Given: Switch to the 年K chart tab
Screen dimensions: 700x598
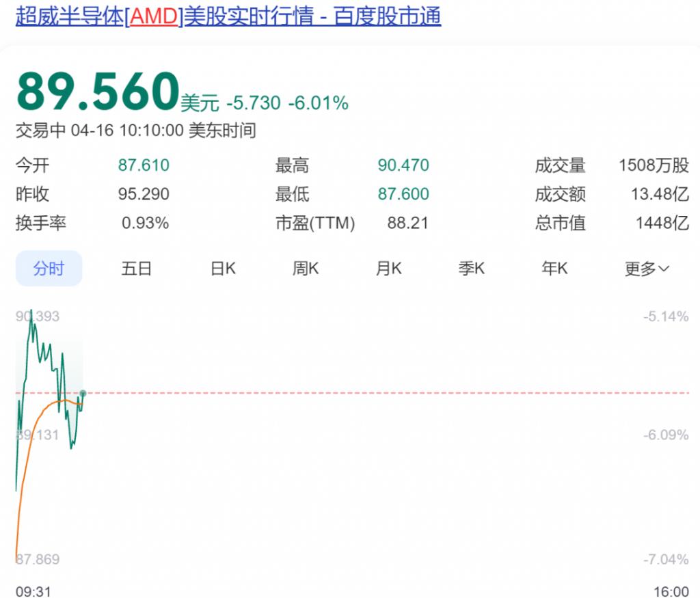Looking at the screenshot, I should point(554,269).
